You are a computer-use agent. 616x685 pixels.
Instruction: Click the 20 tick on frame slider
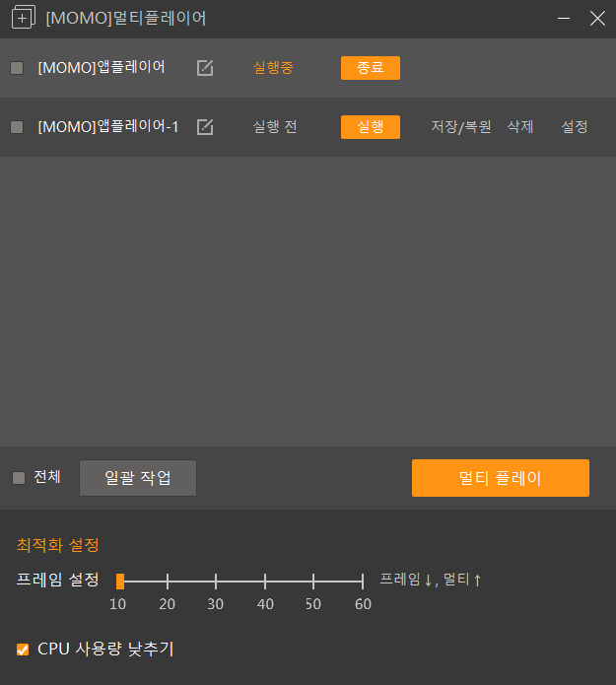168,582
